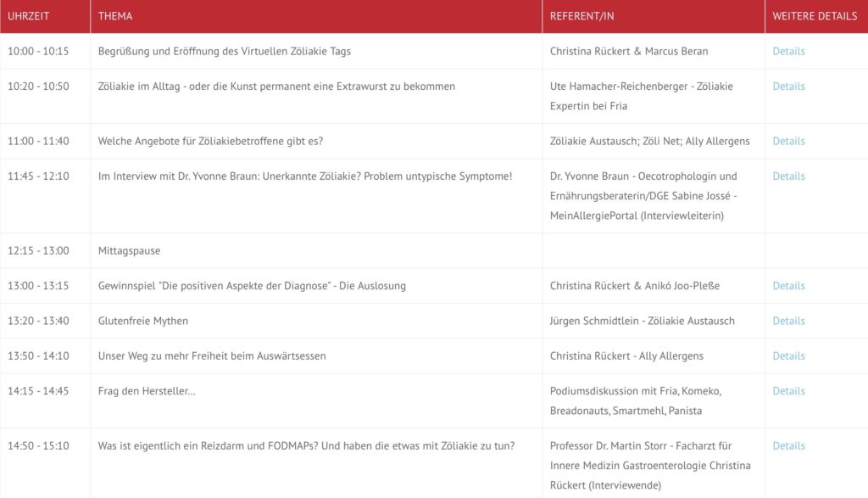Click the Frag den Hersteller... topic
868x498 pixels.
[147, 390]
